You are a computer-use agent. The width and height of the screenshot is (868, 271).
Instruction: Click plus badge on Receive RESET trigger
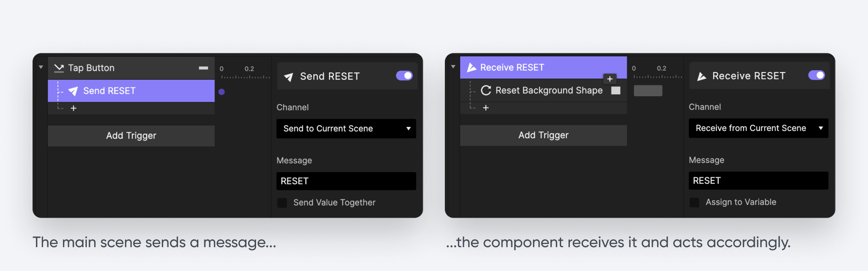[x=610, y=79]
